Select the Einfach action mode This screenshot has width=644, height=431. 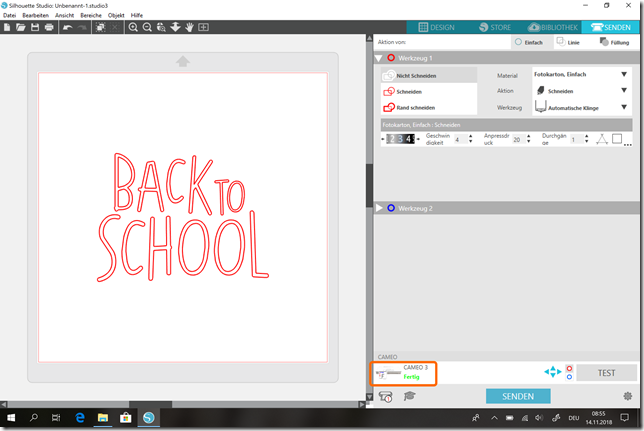pyautogui.click(x=528, y=43)
